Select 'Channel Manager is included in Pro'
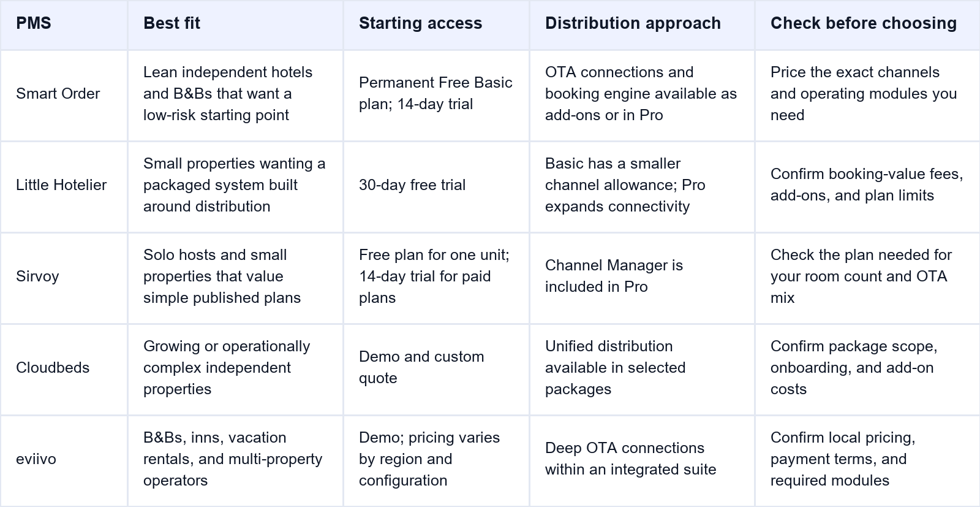980x507 pixels. click(x=642, y=278)
